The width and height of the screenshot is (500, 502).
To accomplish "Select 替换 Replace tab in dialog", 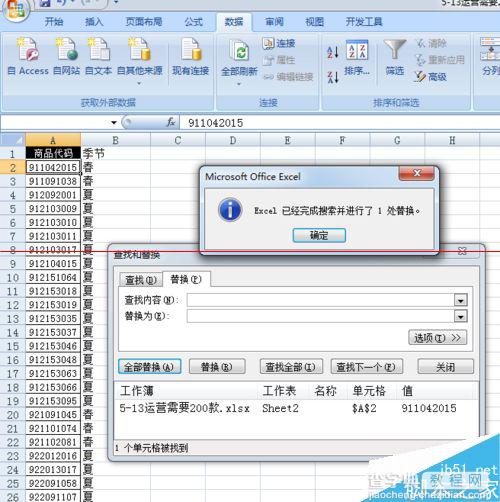I will (x=186, y=279).
